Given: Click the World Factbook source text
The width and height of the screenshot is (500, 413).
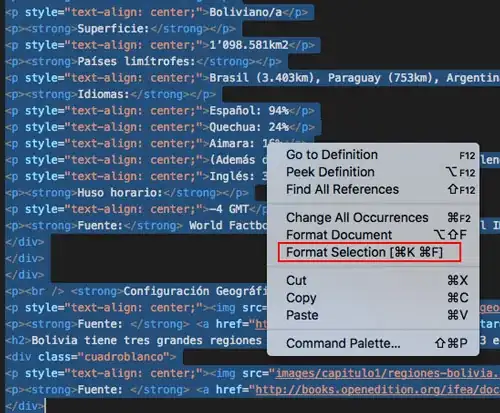Looking at the screenshot, I should 228,225.
